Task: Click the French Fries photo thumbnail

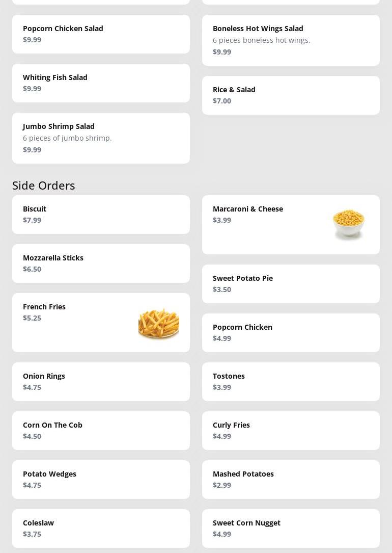Action: coord(158,323)
